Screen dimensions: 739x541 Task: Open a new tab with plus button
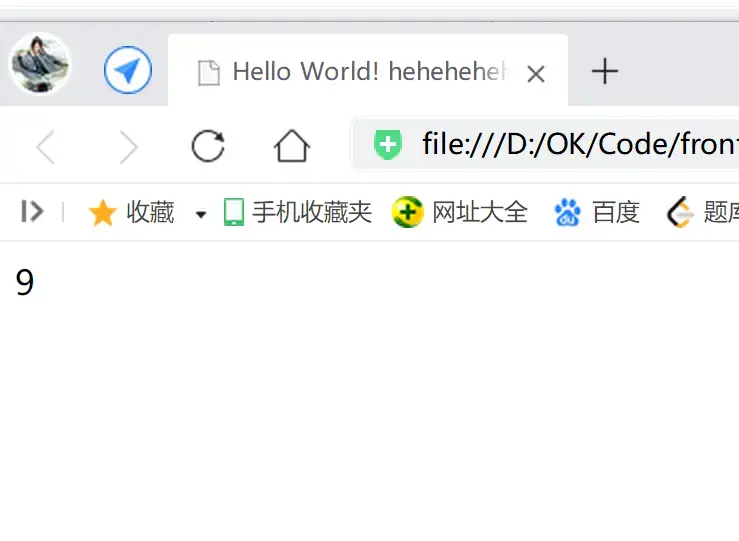click(x=605, y=71)
